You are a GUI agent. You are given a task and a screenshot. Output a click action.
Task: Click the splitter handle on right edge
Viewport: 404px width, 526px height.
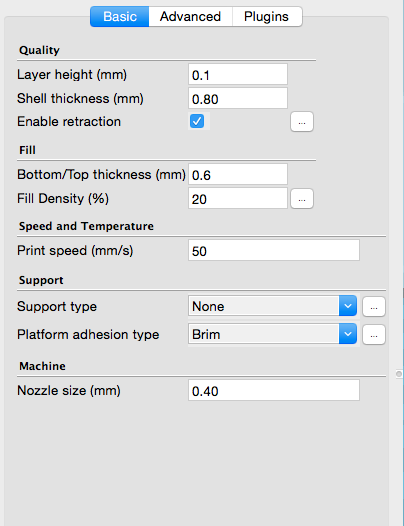click(x=399, y=374)
